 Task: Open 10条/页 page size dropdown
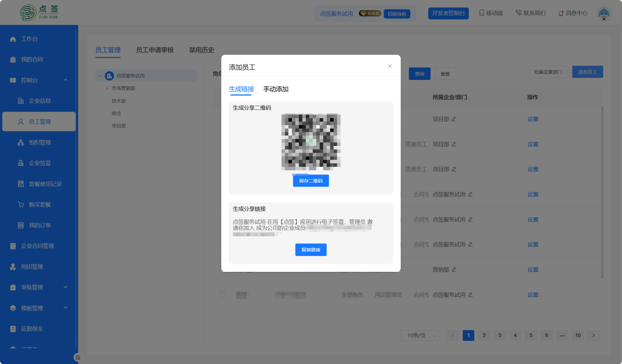click(x=419, y=335)
